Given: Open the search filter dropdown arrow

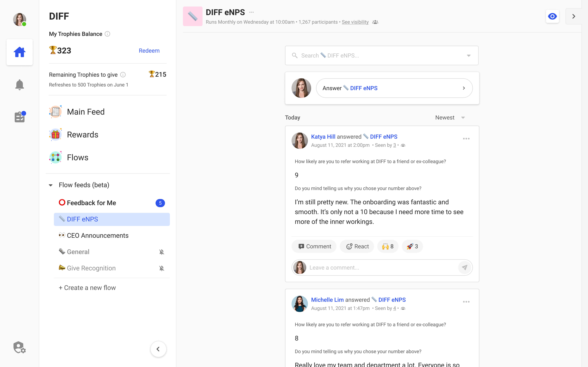Looking at the screenshot, I should [468, 55].
